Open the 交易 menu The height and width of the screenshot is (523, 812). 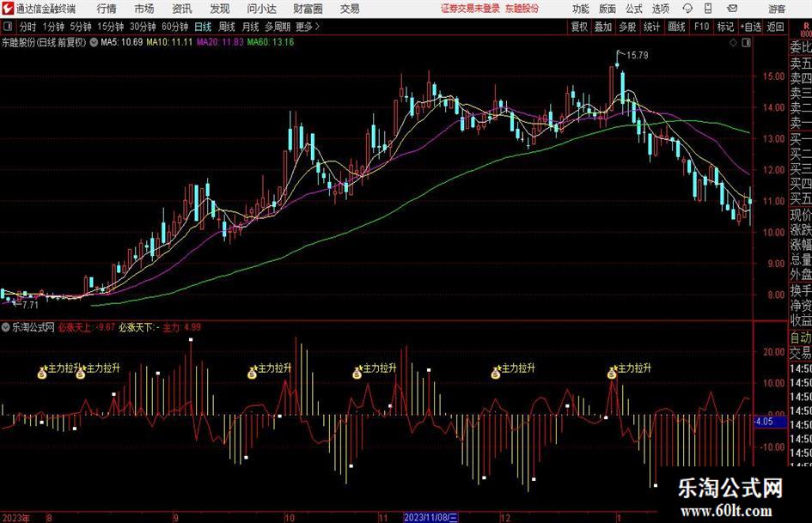(350, 9)
